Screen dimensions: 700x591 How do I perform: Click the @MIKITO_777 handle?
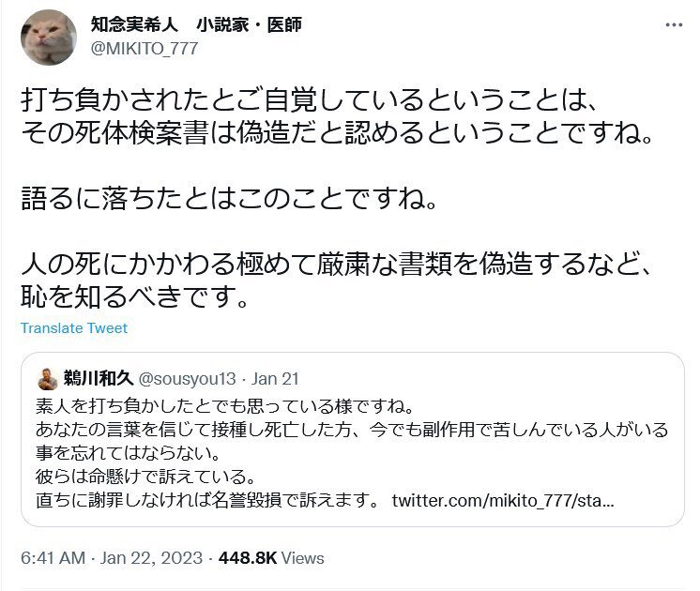[x=144, y=49]
